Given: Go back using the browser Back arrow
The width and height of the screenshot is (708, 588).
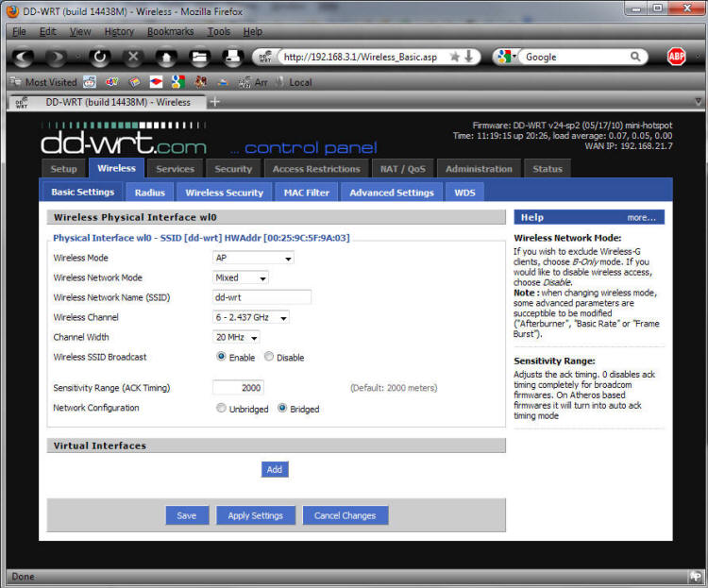Looking at the screenshot, I should click(x=24, y=58).
